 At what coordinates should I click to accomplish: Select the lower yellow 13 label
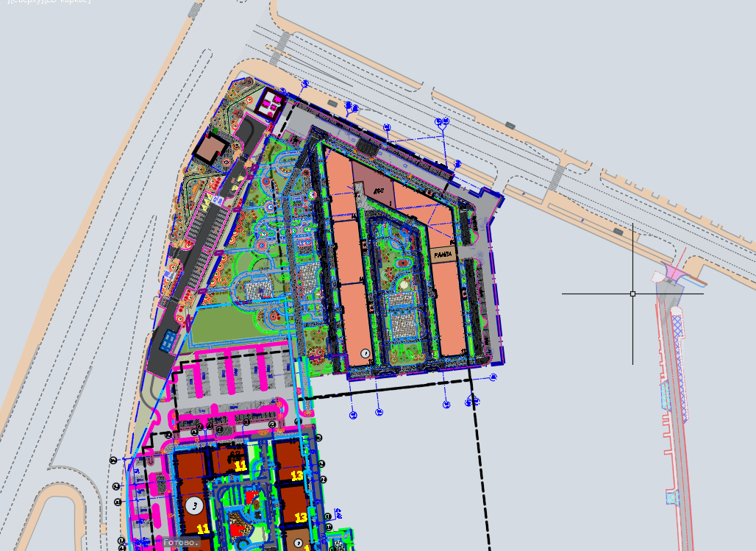click(301, 517)
